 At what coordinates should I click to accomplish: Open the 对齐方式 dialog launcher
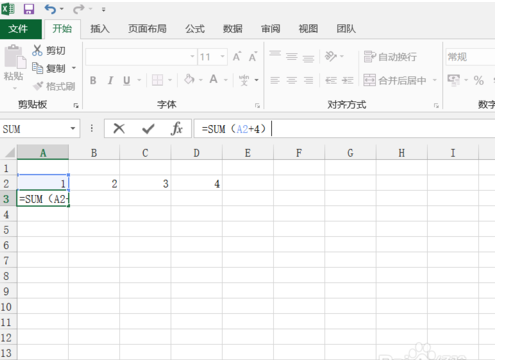[x=436, y=105]
